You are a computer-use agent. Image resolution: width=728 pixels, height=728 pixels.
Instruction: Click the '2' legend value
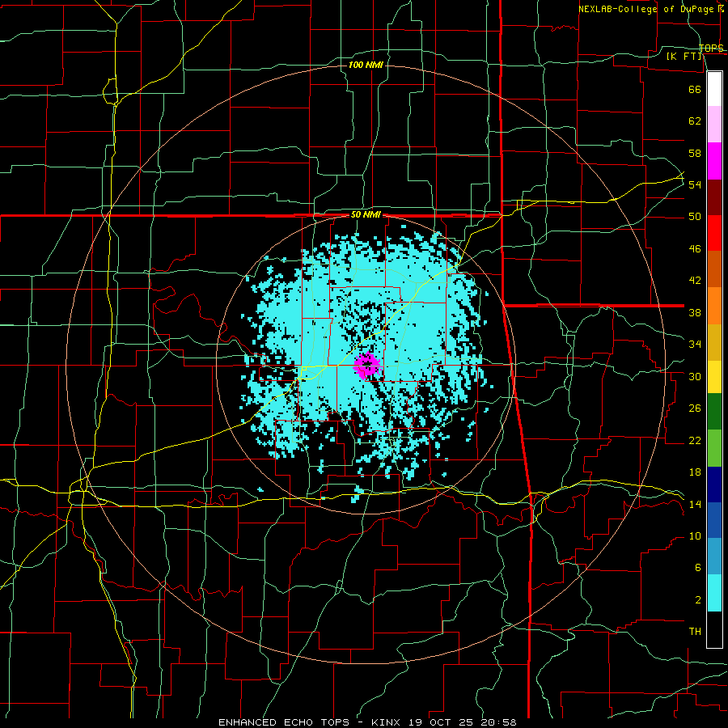click(x=698, y=600)
